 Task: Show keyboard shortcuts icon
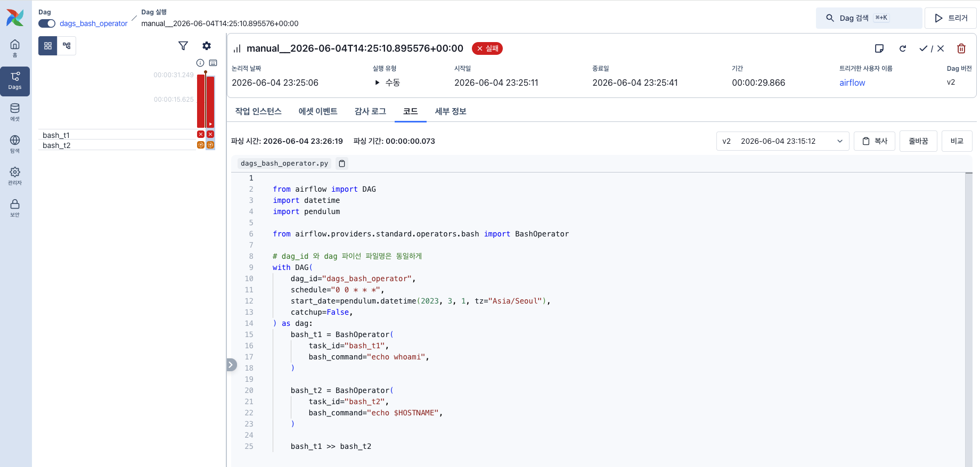point(213,63)
